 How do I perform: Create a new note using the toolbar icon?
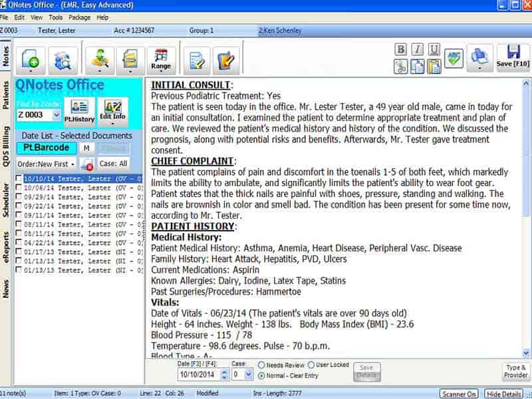(32, 57)
